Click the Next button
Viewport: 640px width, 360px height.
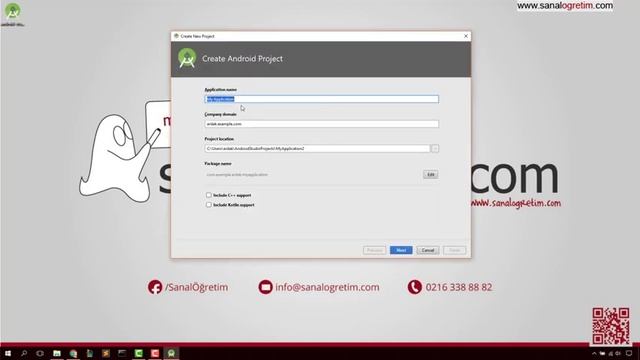pos(401,250)
